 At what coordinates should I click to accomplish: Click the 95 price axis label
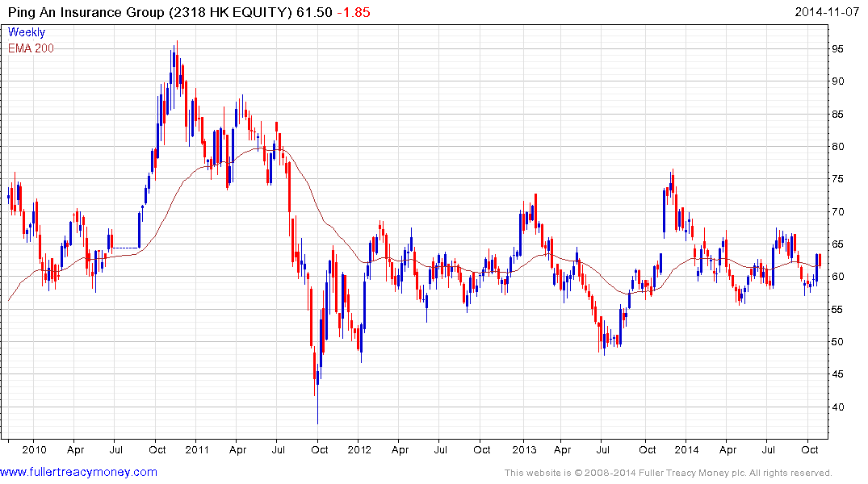click(x=837, y=48)
